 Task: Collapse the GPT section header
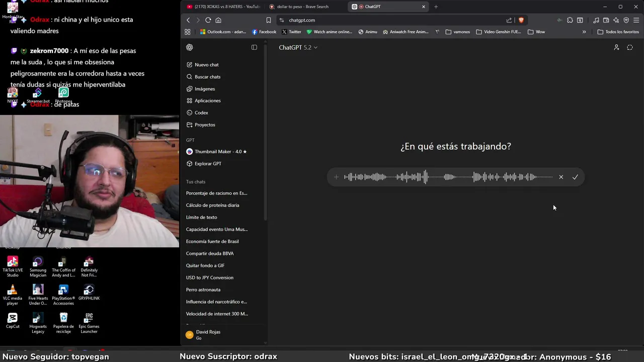pyautogui.click(x=190, y=140)
